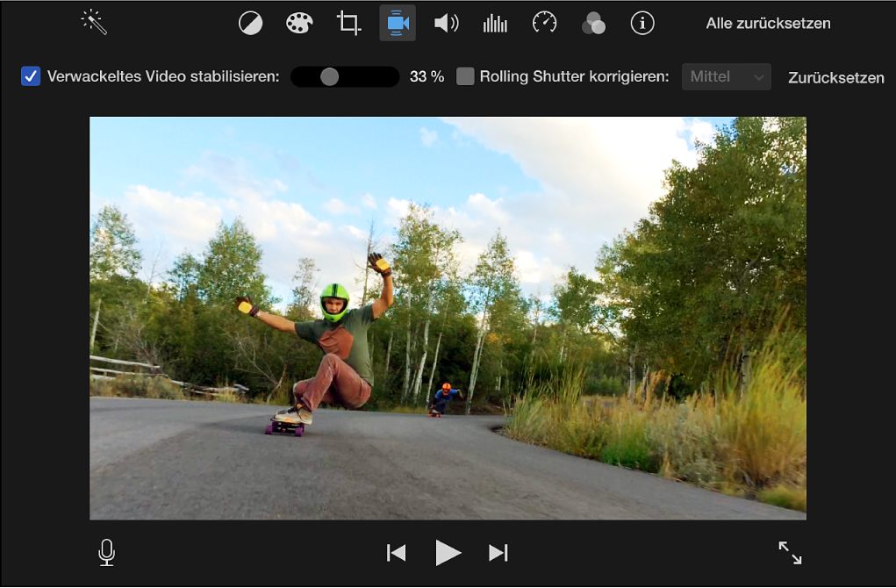The width and height of the screenshot is (896, 588).
Task: Select the Cropping tool
Action: pyautogui.click(x=348, y=23)
